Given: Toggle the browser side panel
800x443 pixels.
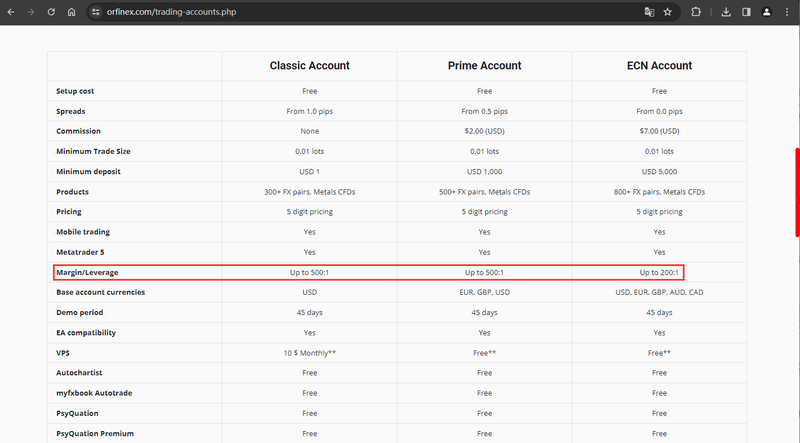Looking at the screenshot, I should pos(746,12).
